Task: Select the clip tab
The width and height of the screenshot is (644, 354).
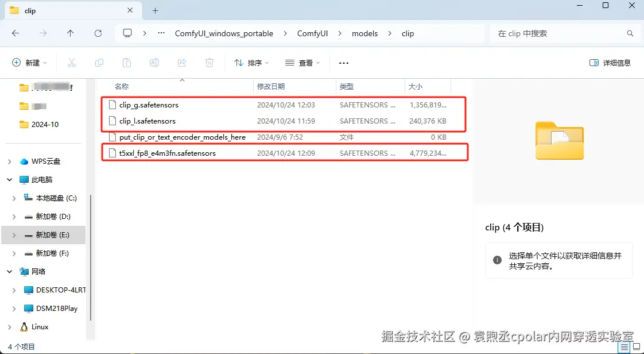Action: pos(74,11)
